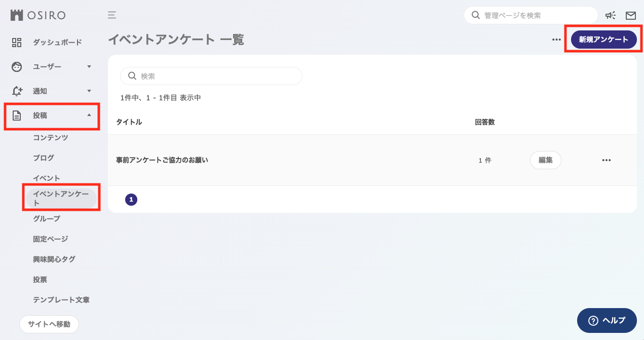Expand the 通知 dropdown arrow
This screenshot has height=340, width=644.
click(89, 91)
